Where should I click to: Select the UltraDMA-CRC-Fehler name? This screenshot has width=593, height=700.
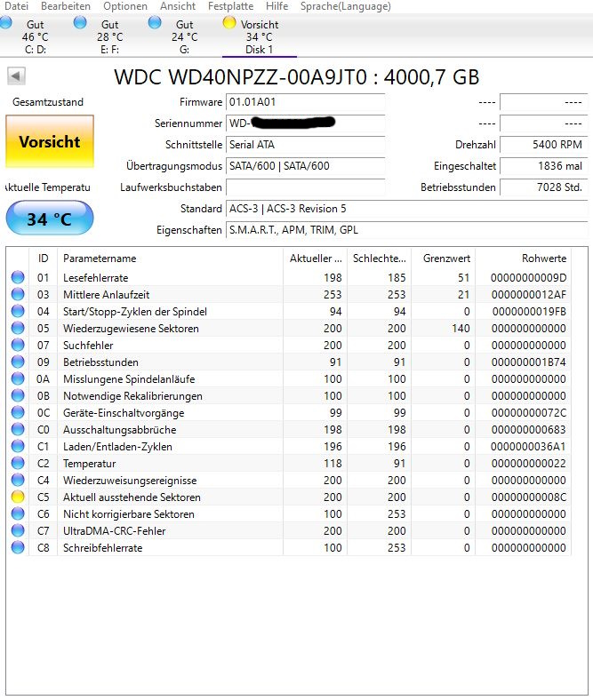click(115, 531)
